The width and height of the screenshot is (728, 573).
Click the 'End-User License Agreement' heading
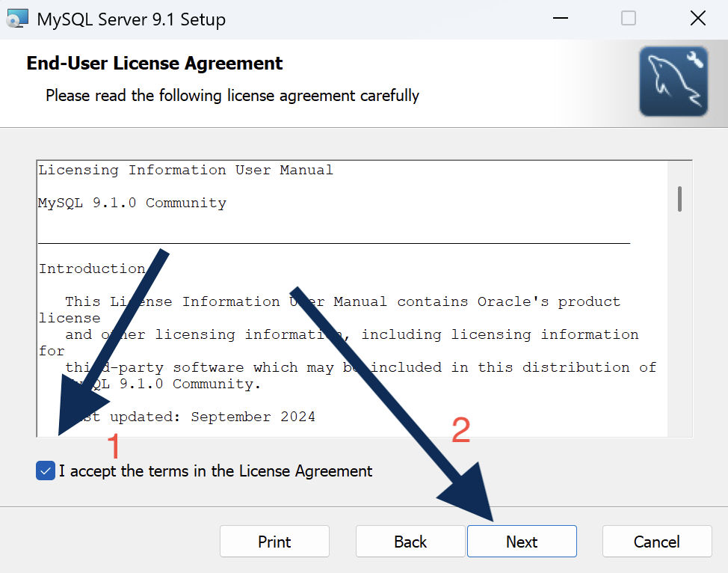(154, 63)
